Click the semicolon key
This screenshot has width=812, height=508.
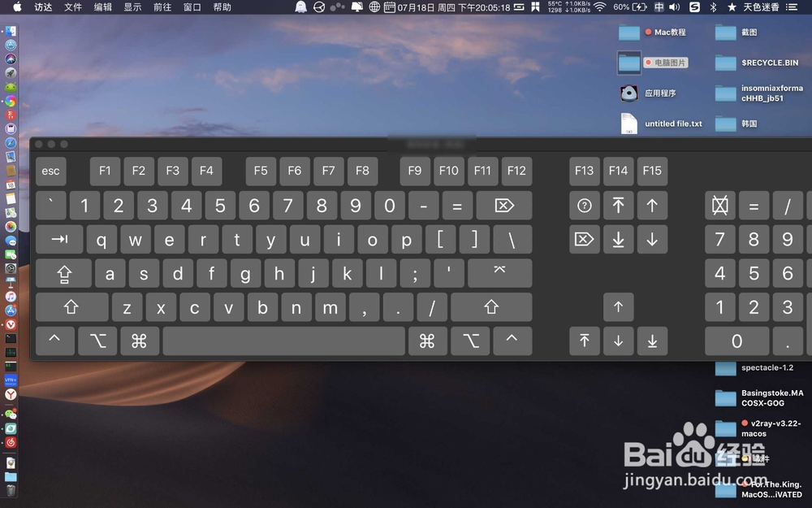[x=415, y=274]
